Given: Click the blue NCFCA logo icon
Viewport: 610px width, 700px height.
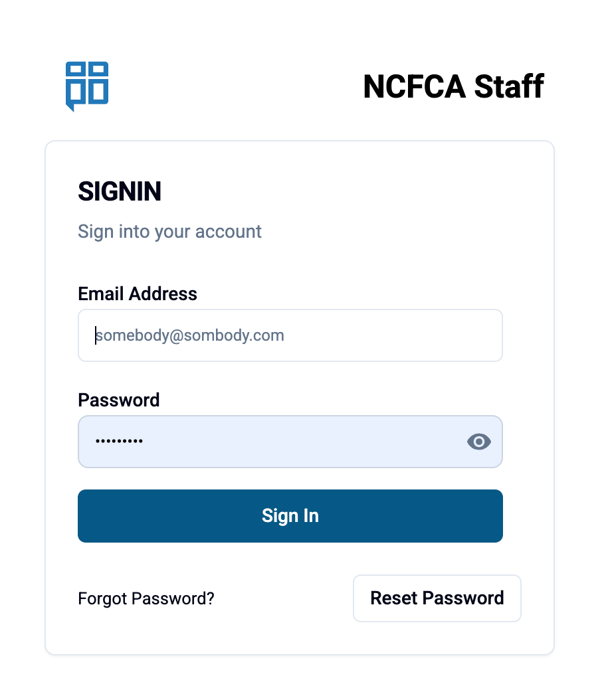Looking at the screenshot, I should (87, 86).
